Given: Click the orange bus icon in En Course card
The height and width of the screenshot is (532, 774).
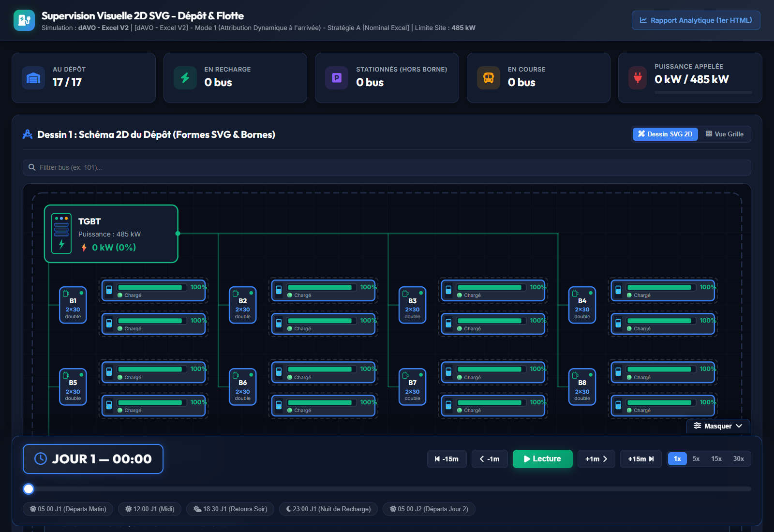Looking at the screenshot, I should point(489,78).
